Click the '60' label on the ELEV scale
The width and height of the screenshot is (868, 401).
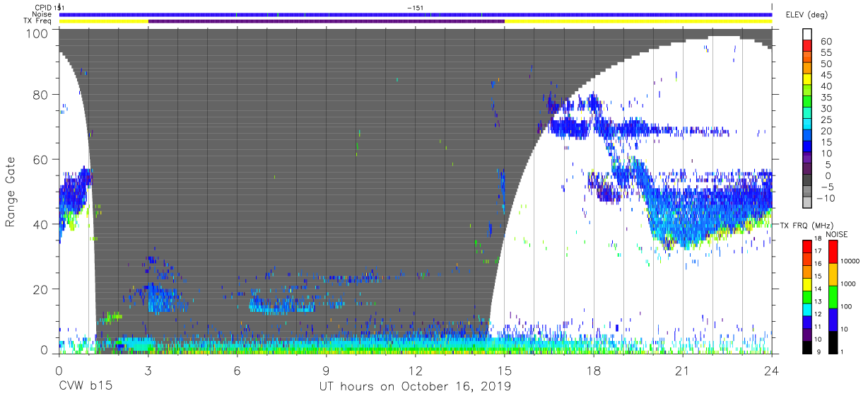coord(826,42)
